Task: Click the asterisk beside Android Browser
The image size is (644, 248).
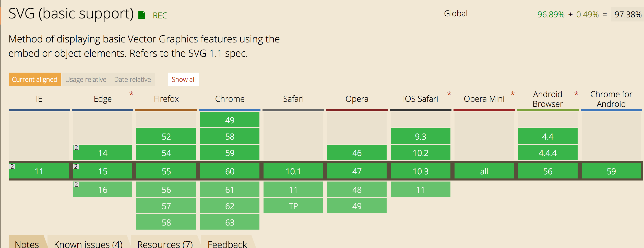Action: 576,94
